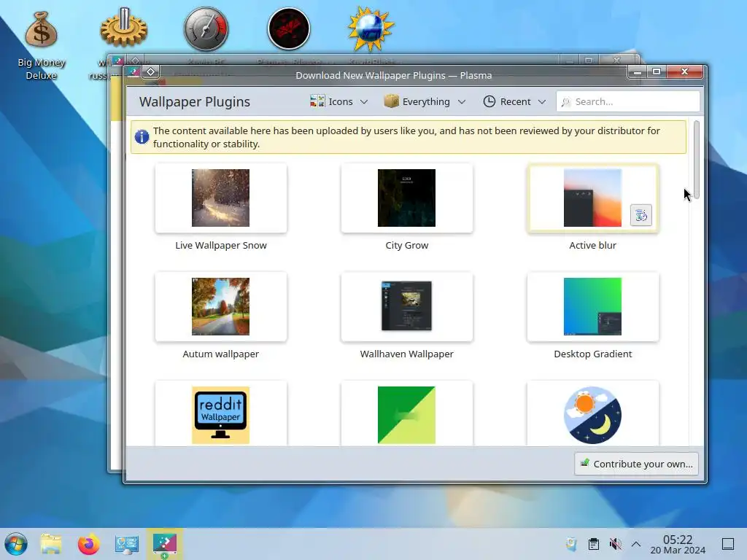Click the vertical scrollbar of plugin list
Image resolution: width=747 pixels, height=560 pixels.
[x=697, y=160]
